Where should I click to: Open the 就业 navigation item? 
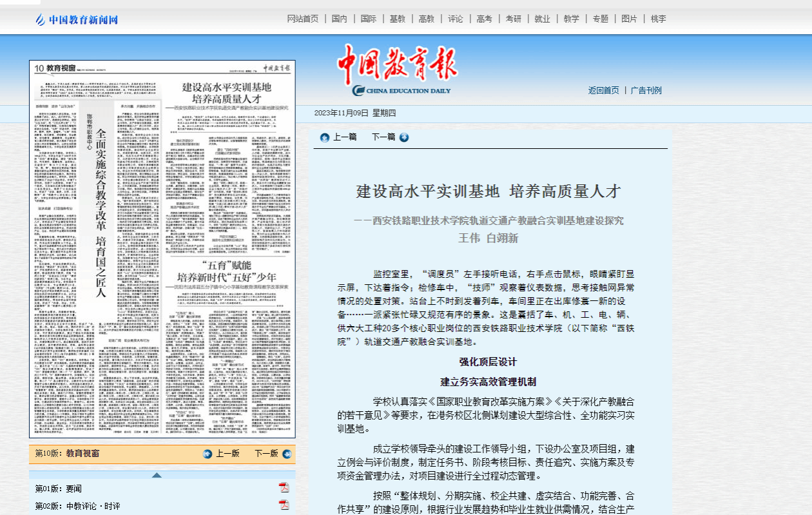(x=542, y=19)
